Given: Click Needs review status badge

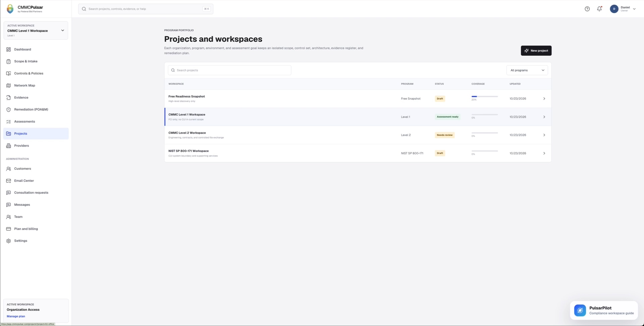Looking at the screenshot, I should pos(444,135).
